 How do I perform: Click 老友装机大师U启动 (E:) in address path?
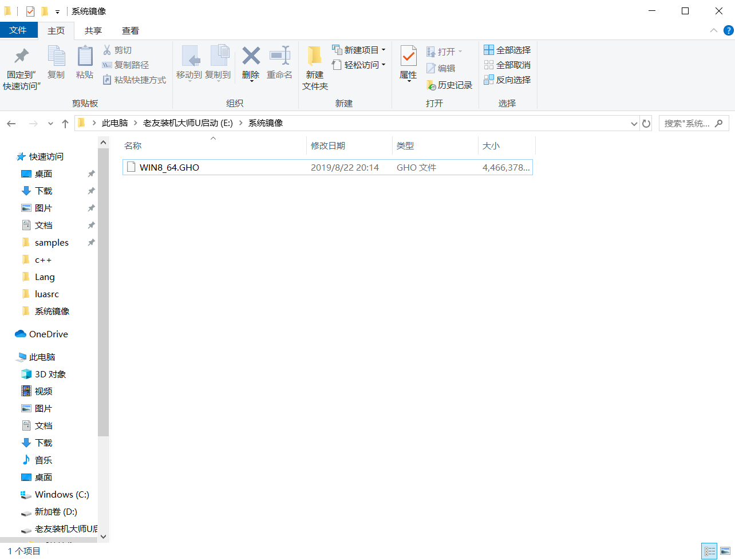point(188,123)
